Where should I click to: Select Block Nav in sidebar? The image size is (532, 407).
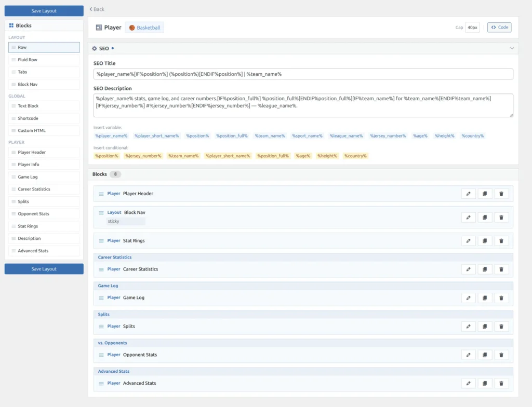(x=44, y=85)
